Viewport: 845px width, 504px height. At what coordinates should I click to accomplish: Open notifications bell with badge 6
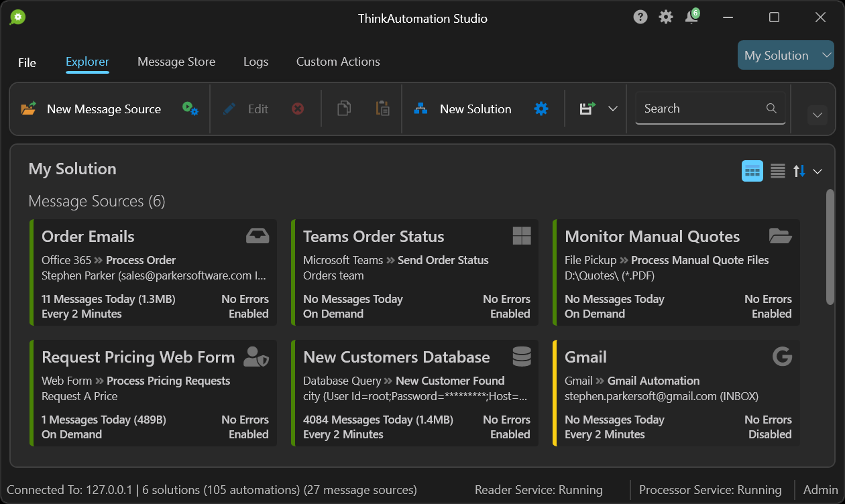click(x=691, y=17)
